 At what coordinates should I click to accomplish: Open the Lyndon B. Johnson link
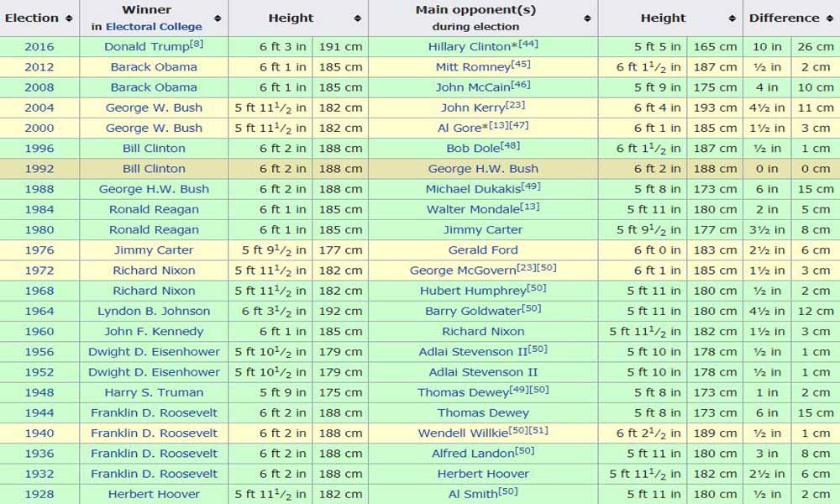coord(154,311)
